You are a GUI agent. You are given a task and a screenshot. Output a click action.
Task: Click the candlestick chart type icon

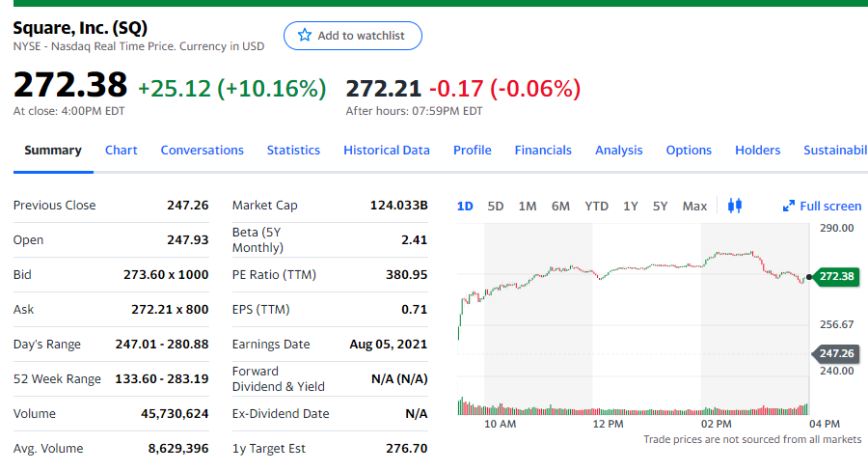pyautogui.click(x=735, y=206)
